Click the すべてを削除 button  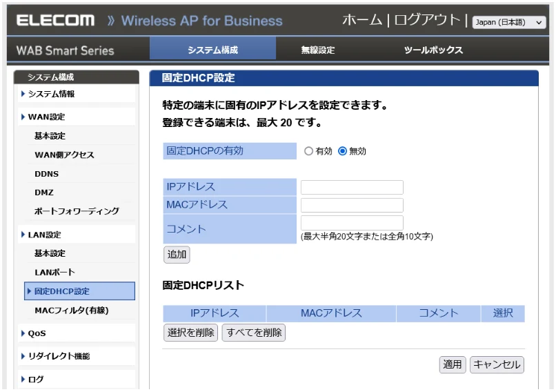(254, 333)
